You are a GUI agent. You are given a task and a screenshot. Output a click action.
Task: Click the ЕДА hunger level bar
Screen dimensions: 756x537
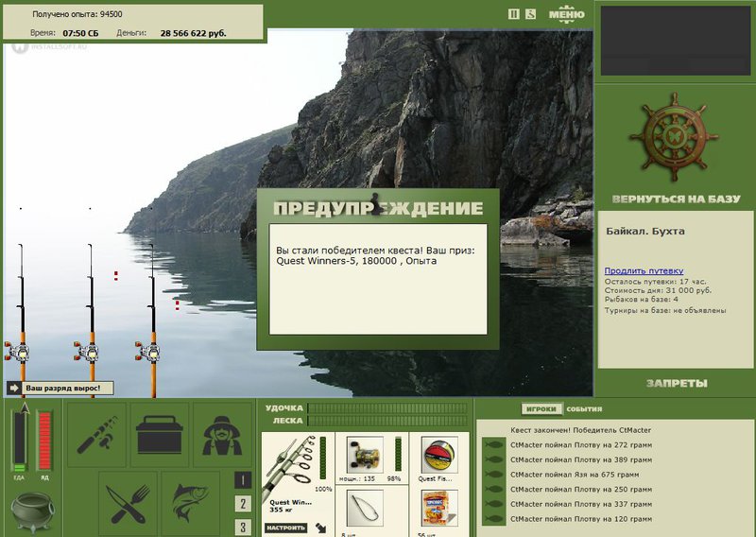pyautogui.click(x=19, y=441)
